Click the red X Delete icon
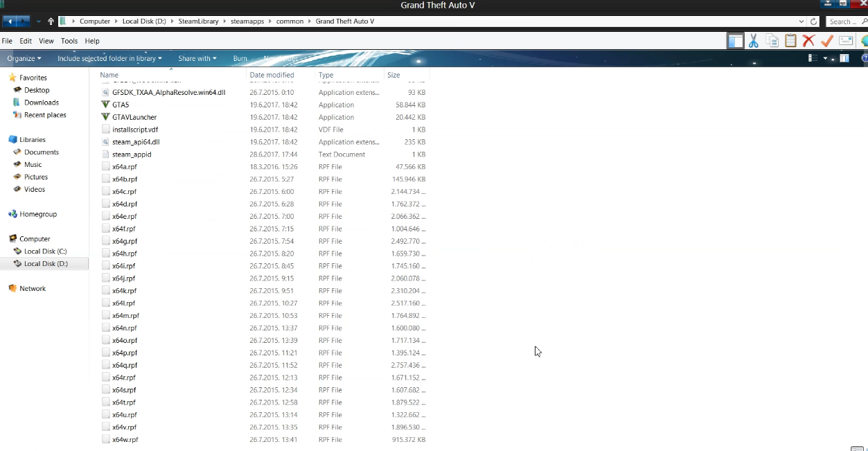 point(808,41)
